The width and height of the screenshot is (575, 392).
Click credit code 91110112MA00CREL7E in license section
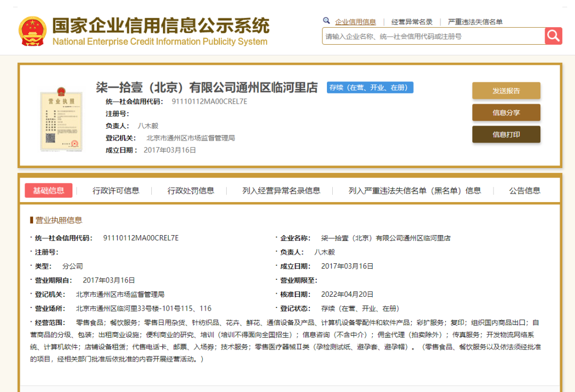click(x=141, y=238)
